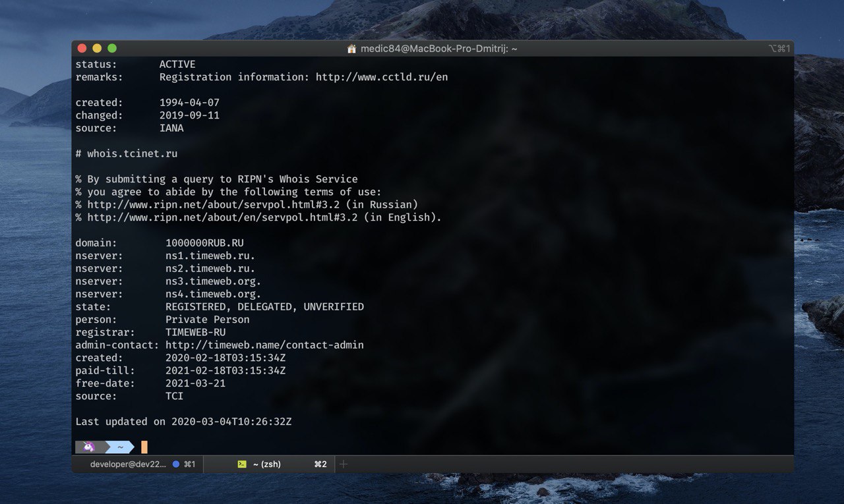Click created timestamp 2020-02-18T03:15:34Z
Screen dimensions: 844x504
(226, 358)
